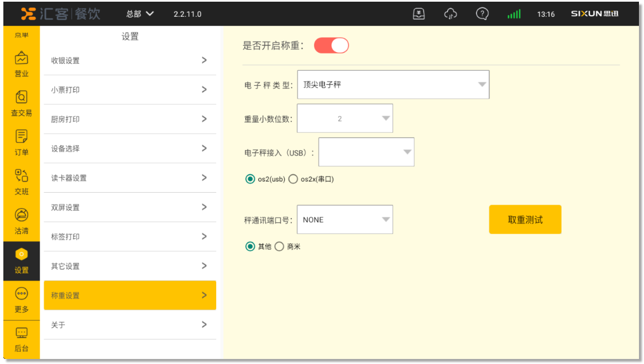Click the cloud sync icon in top bar

pyautogui.click(x=450, y=14)
